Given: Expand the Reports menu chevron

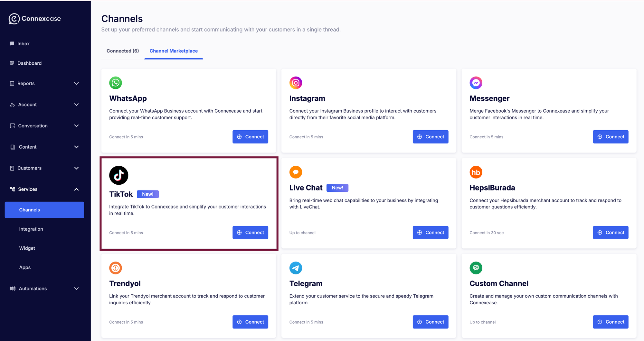Looking at the screenshot, I should (76, 84).
